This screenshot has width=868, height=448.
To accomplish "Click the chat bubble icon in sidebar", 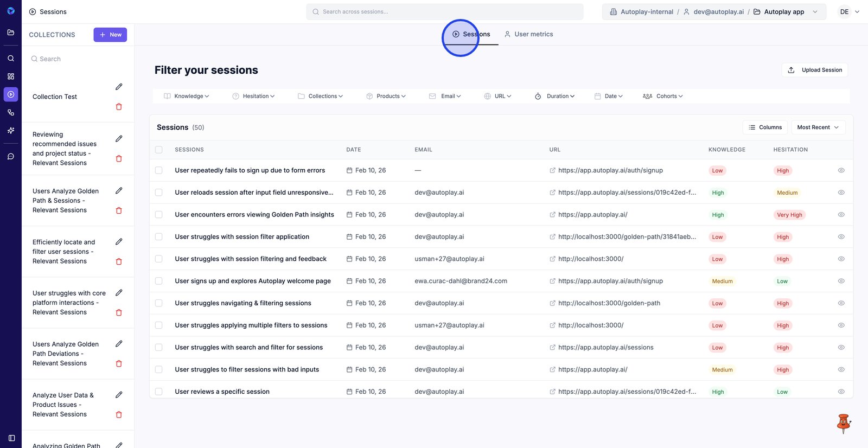I will pos(11,156).
